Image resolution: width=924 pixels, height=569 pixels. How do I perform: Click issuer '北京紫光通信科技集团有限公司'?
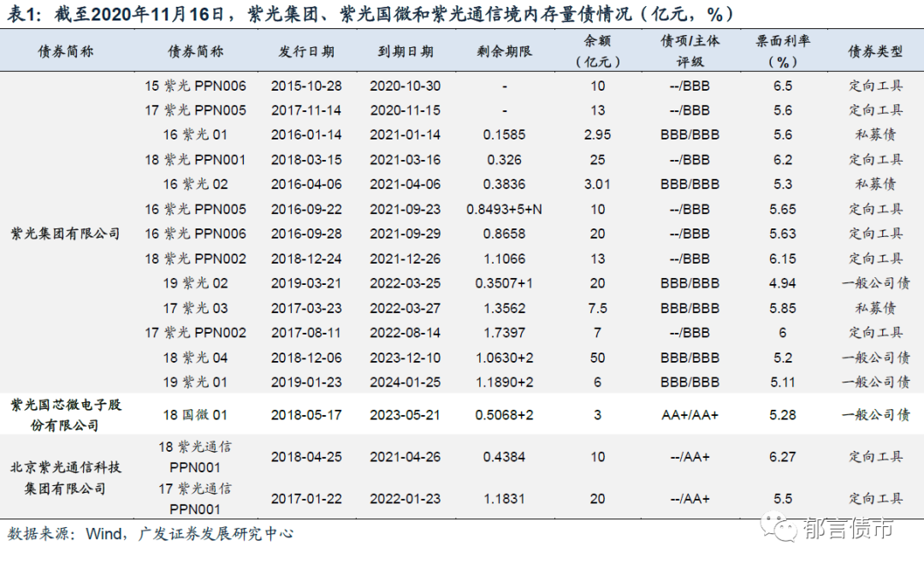click(x=65, y=478)
